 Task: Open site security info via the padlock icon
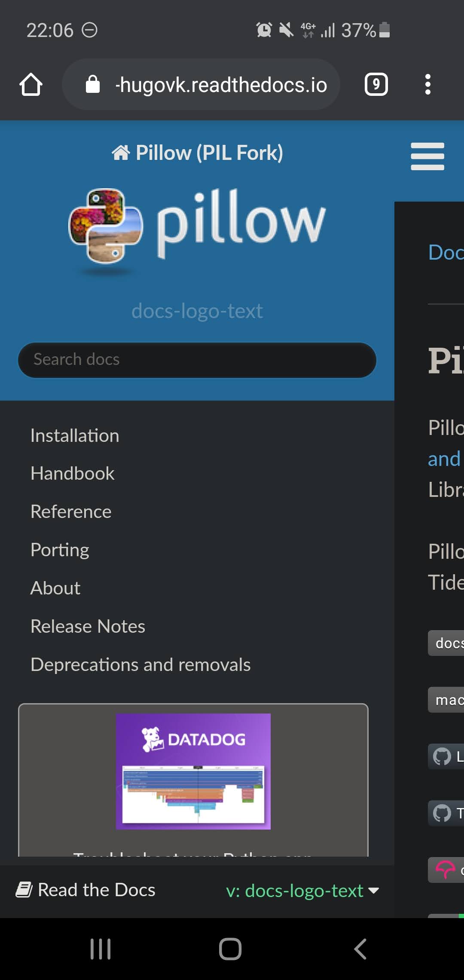coord(92,85)
